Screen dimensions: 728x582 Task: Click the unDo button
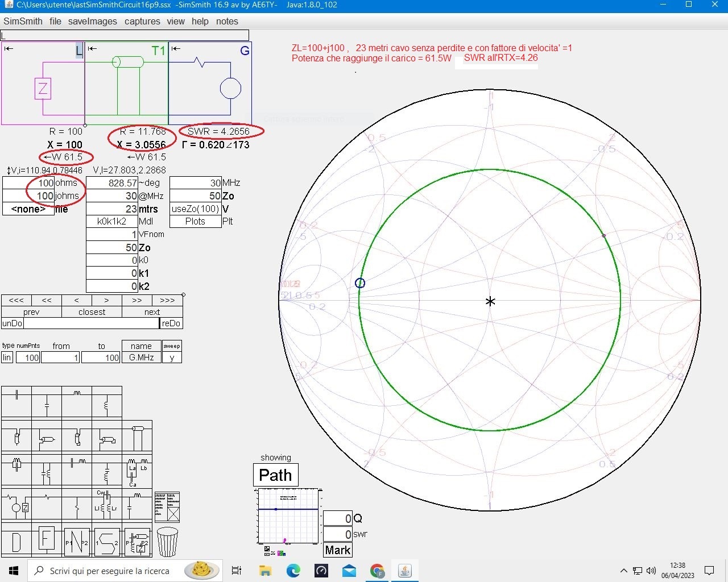(x=13, y=323)
